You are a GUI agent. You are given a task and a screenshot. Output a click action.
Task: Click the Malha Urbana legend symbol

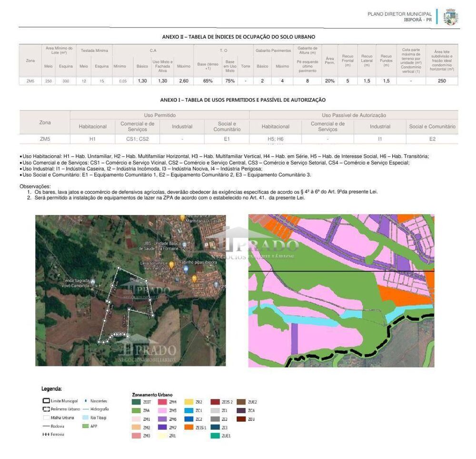[46, 418]
